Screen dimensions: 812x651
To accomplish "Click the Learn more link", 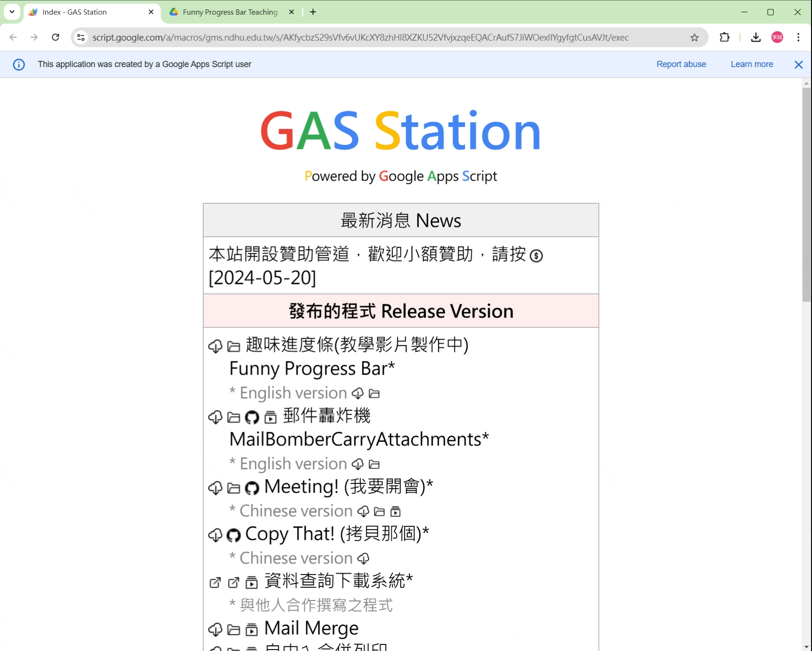I will coord(752,64).
